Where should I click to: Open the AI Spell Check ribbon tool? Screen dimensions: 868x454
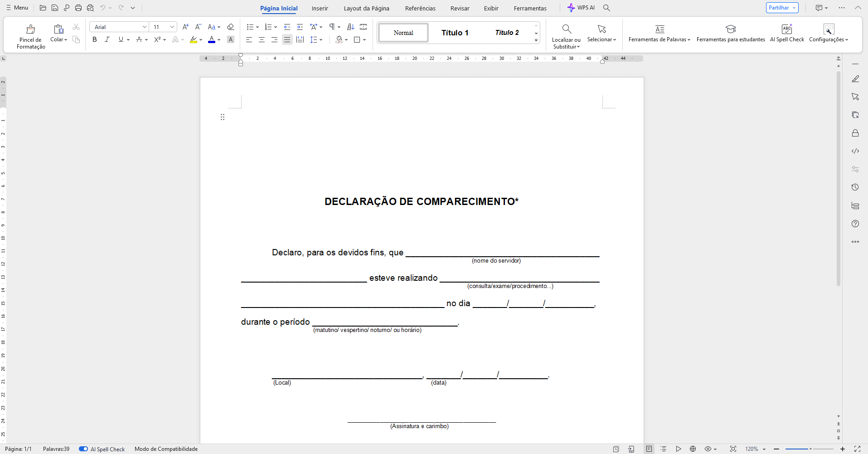pos(787,33)
